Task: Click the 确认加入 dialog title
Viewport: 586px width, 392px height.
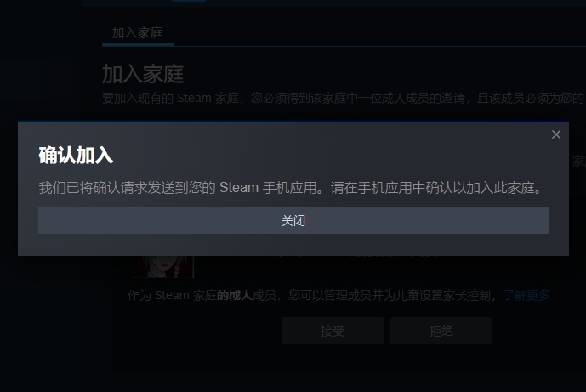Action: (x=76, y=156)
